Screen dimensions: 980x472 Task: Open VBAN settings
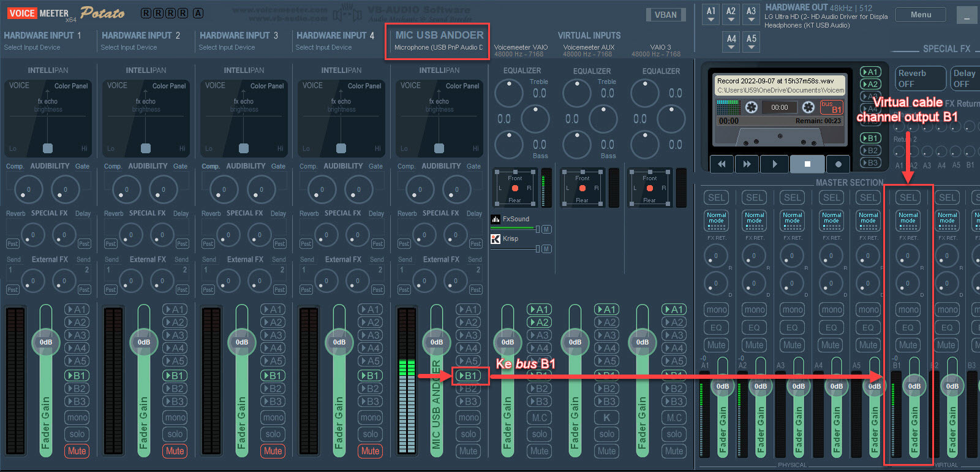click(x=666, y=15)
